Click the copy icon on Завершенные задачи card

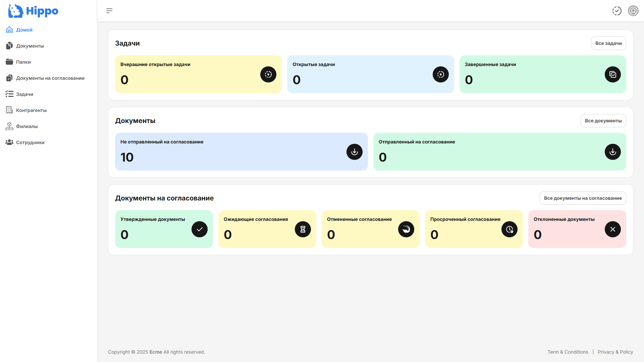point(612,74)
